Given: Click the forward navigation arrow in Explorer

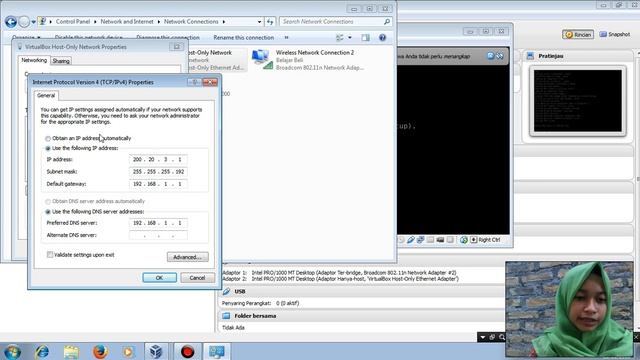Looking at the screenshot, I should pos(24,22).
